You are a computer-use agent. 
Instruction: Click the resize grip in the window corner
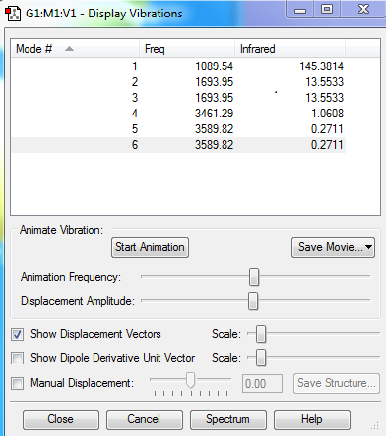click(375, 425)
